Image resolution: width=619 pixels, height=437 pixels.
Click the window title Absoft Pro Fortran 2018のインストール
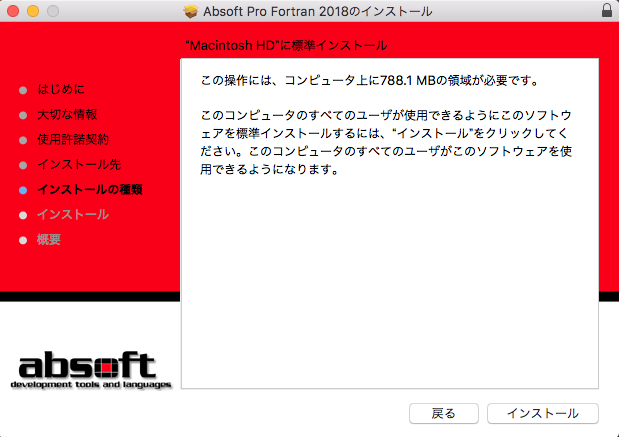(x=318, y=11)
